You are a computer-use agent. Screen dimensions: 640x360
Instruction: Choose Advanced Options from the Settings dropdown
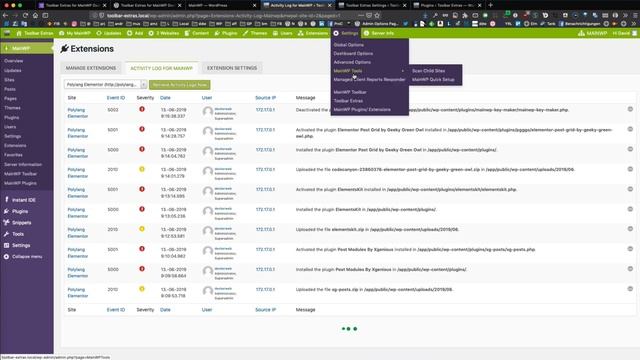(x=352, y=62)
